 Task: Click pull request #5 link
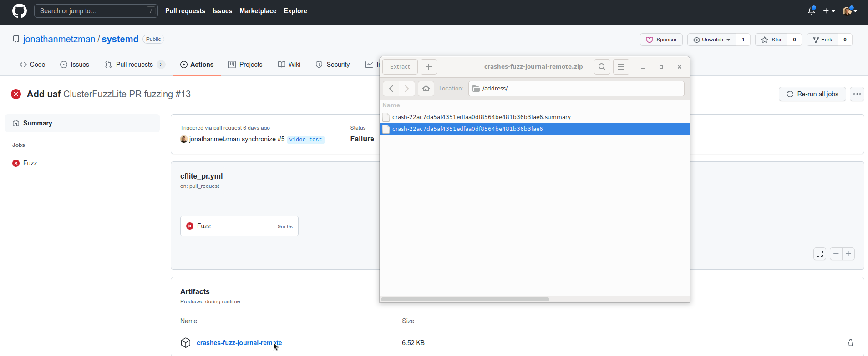coord(281,139)
